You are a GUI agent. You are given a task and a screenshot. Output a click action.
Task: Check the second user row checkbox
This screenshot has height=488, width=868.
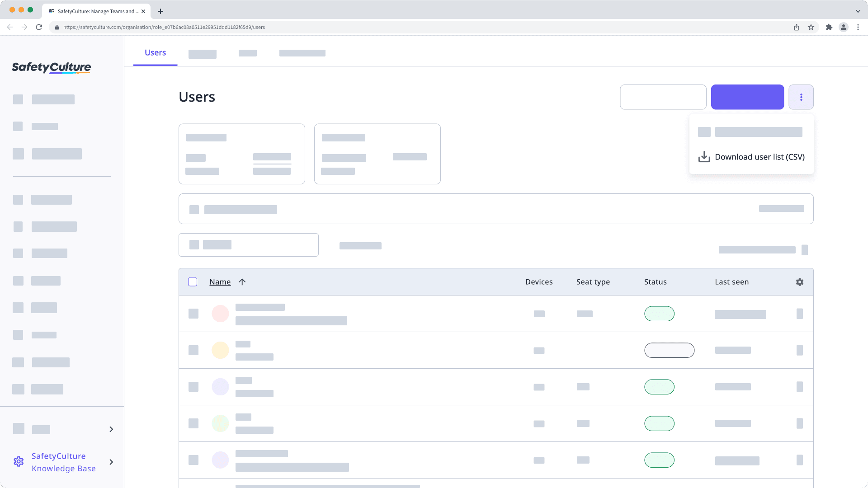tap(193, 350)
